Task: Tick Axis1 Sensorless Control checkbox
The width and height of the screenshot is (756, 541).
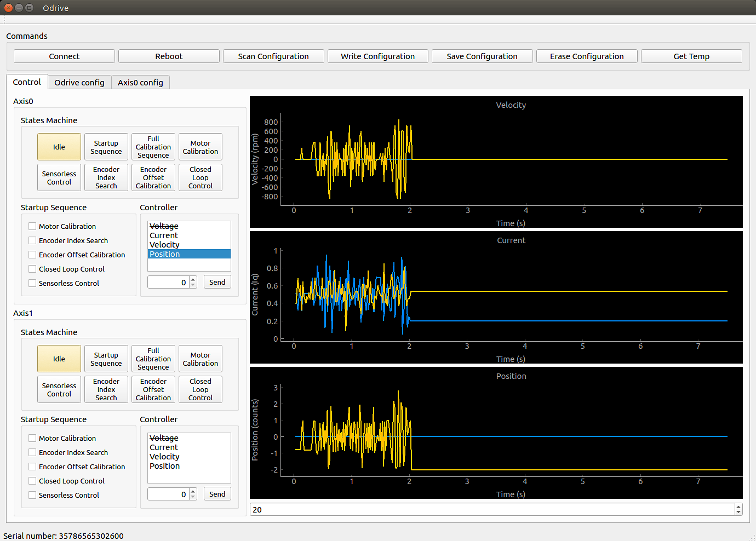Action: pos(33,495)
